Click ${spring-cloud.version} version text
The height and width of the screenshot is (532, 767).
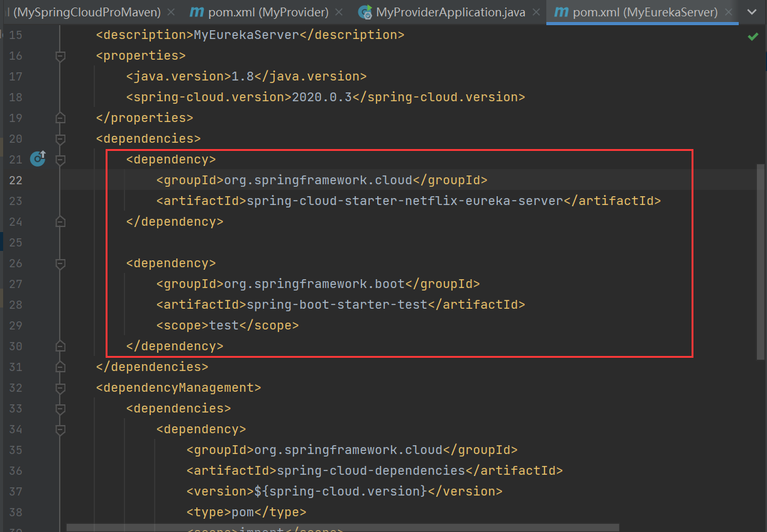pos(341,492)
